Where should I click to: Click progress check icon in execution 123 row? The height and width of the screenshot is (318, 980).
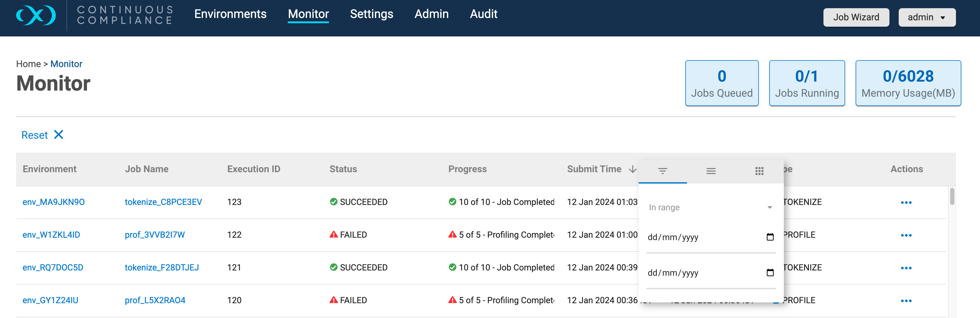coord(452,202)
